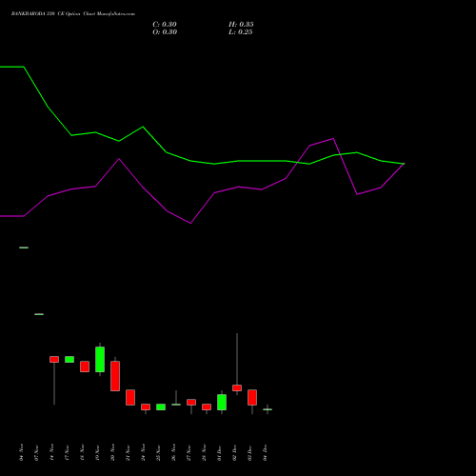Click the red candle above 27 Nov
The width and height of the screenshot is (476, 476).
(191, 402)
